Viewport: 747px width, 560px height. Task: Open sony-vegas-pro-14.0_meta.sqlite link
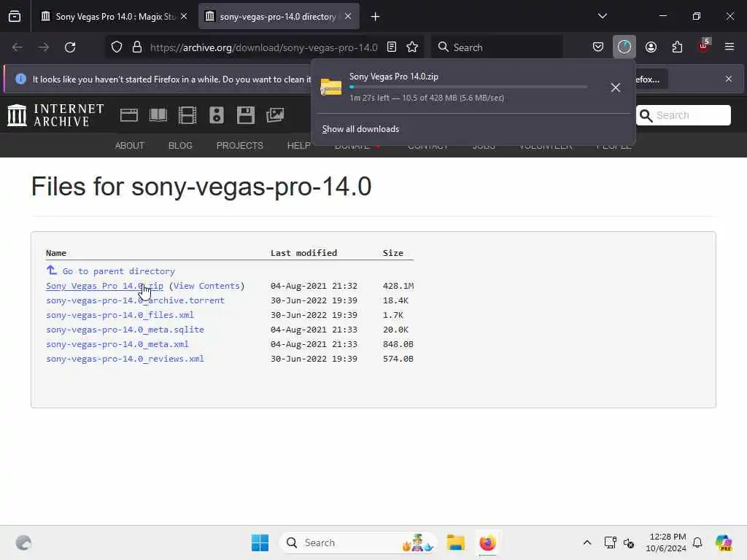click(125, 330)
